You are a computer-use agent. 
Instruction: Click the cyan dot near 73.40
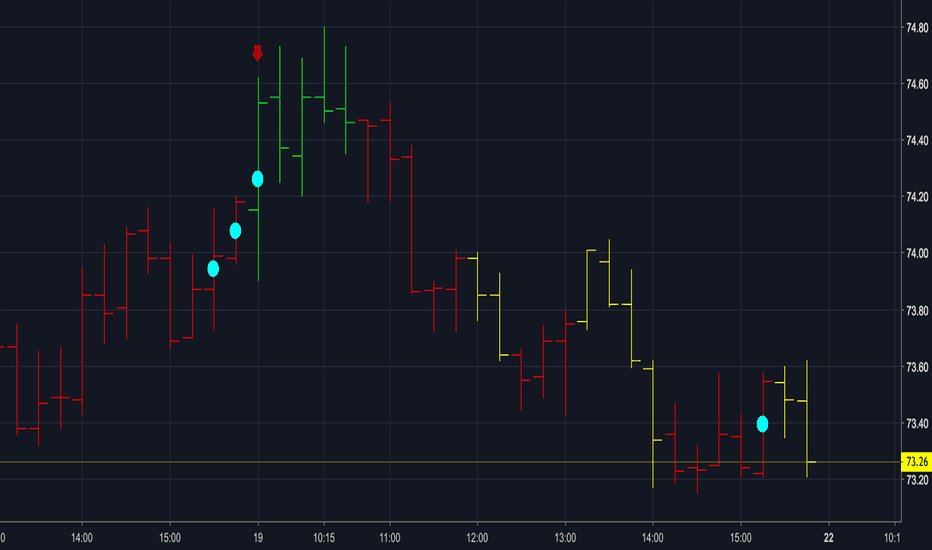762,424
